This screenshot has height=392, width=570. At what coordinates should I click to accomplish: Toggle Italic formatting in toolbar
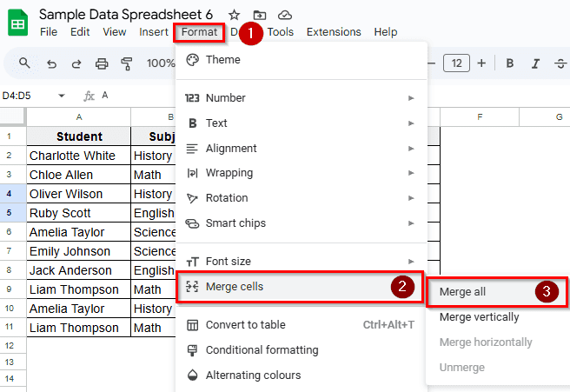click(x=535, y=63)
